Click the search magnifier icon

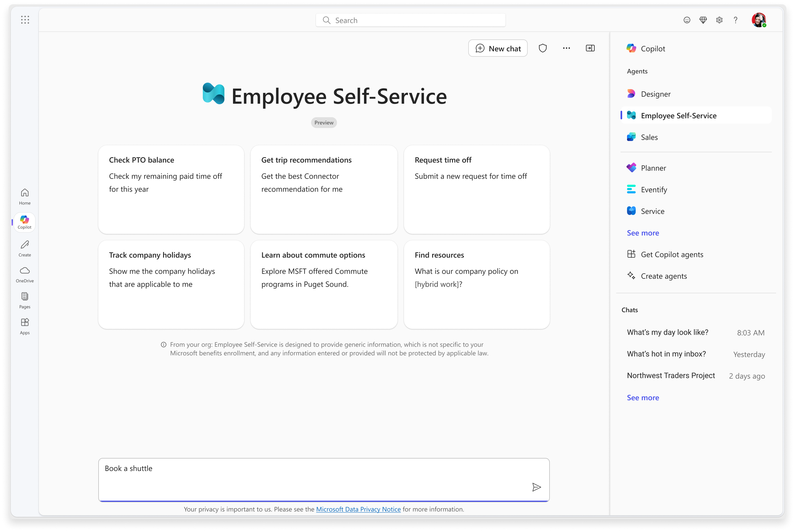[x=326, y=20]
